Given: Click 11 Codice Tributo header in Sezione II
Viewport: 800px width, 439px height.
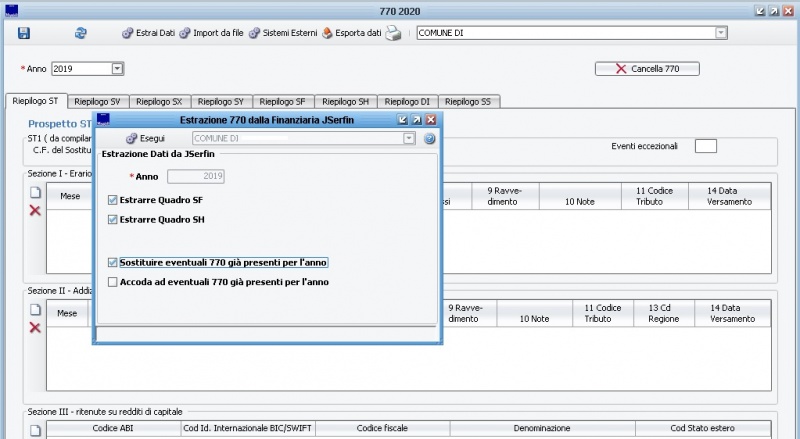Looking at the screenshot, I should pyautogui.click(x=603, y=313).
